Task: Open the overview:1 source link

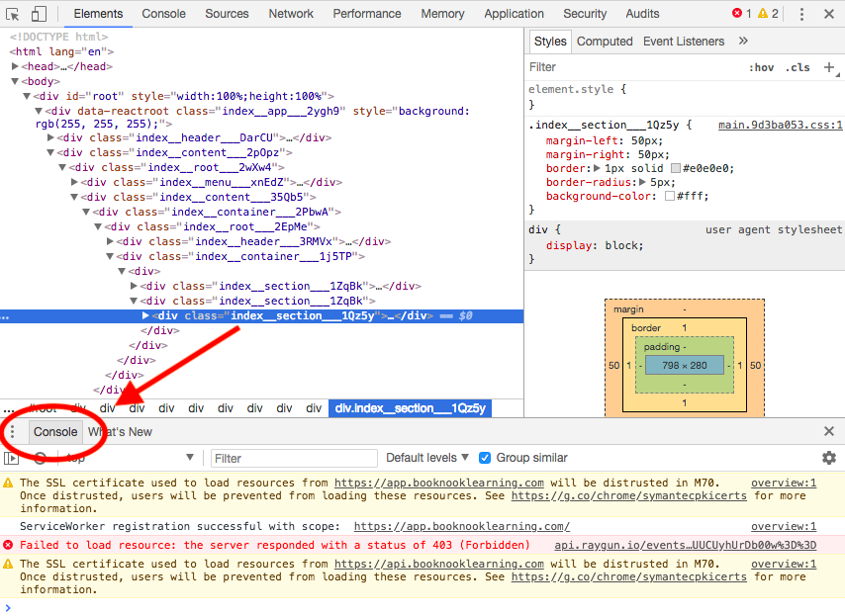Action: click(784, 483)
